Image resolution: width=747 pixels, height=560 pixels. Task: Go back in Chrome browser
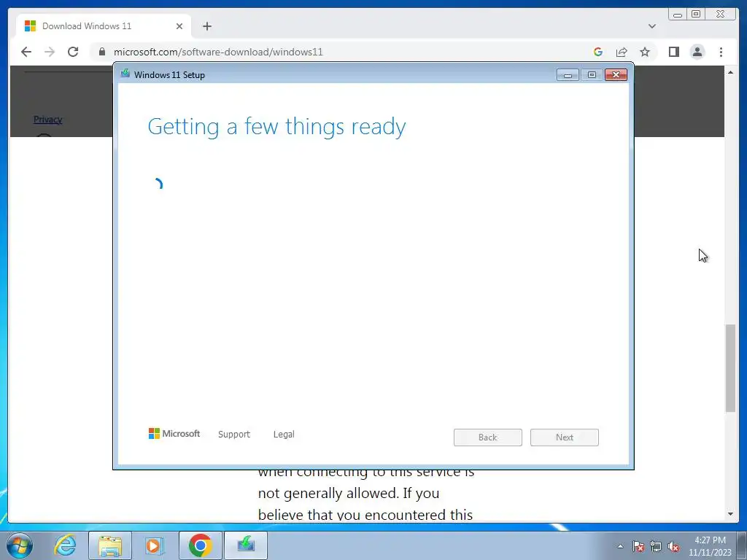[x=26, y=52]
